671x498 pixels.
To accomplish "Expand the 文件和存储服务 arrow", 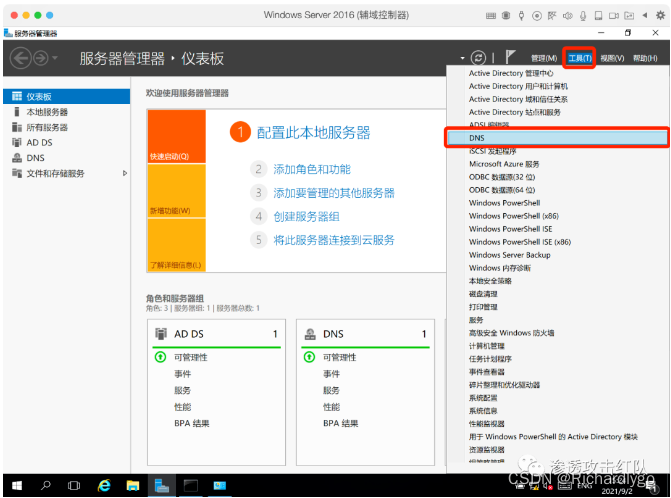I will pos(125,173).
